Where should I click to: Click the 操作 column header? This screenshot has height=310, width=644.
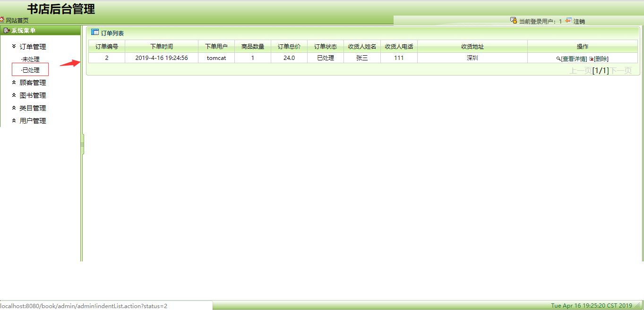[x=583, y=46]
